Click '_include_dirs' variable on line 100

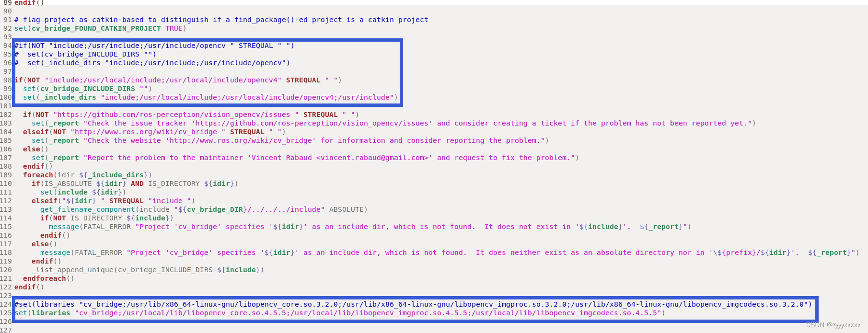pyautogui.click(x=68, y=97)
